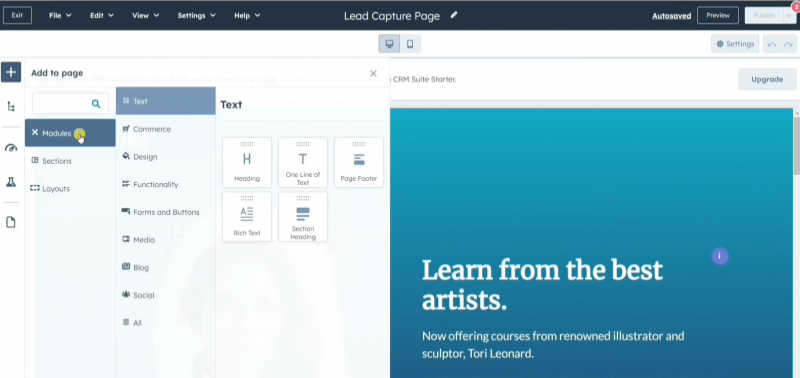The width and height of the screenshot is (800, 378).
Task: Choose the Functionality category
Action: [166, 184]
